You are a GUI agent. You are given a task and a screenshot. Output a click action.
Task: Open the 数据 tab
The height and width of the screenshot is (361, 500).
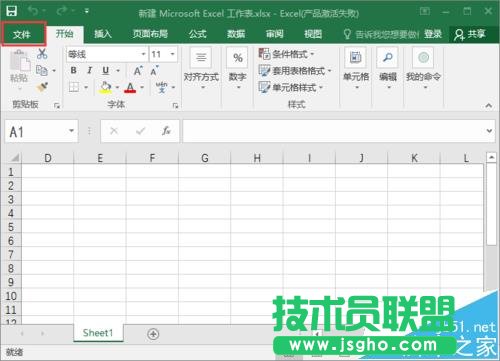(236, 34)
